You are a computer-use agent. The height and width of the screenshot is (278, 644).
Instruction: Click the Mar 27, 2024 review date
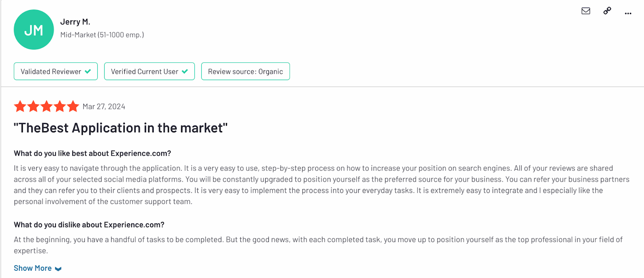(x=104, y=107)
